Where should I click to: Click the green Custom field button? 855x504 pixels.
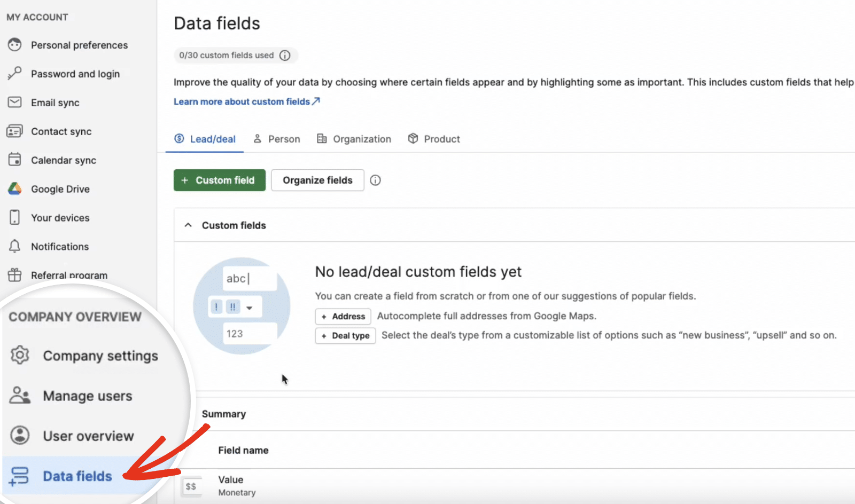[x=220, y=180]
